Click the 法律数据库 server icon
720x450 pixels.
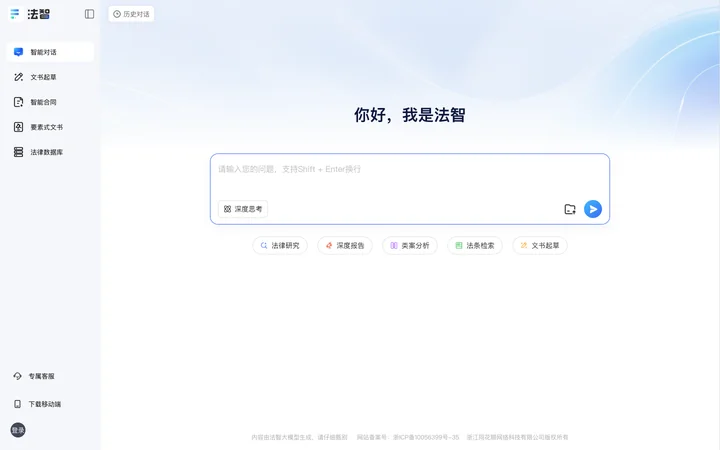(x=18, y=152)
